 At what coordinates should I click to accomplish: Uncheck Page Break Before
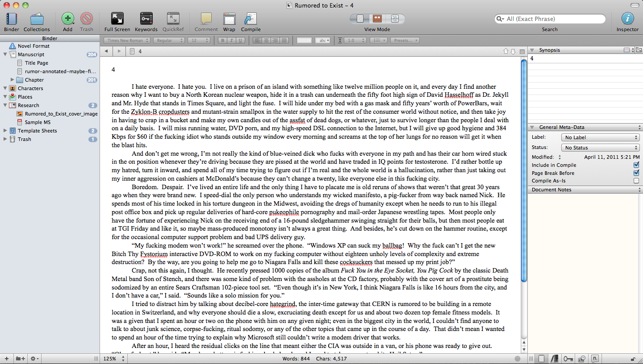coord(636,173)
